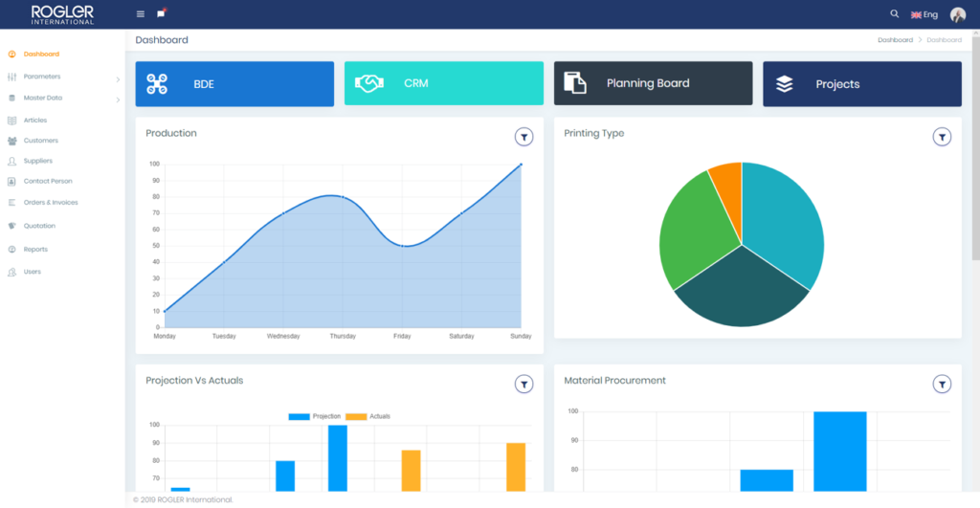
Task: Toggle the Projection legend series
Action: [315, 416]
